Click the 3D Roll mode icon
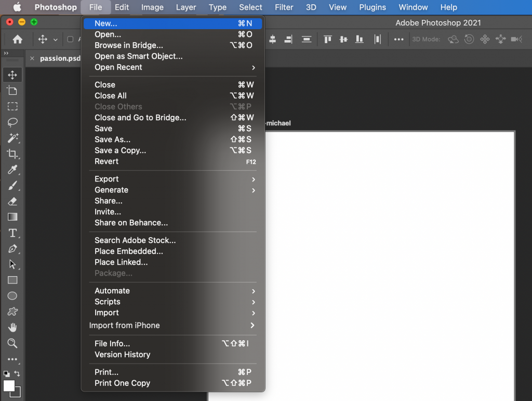This screenshot has height=401, width=532. (469, 40)
